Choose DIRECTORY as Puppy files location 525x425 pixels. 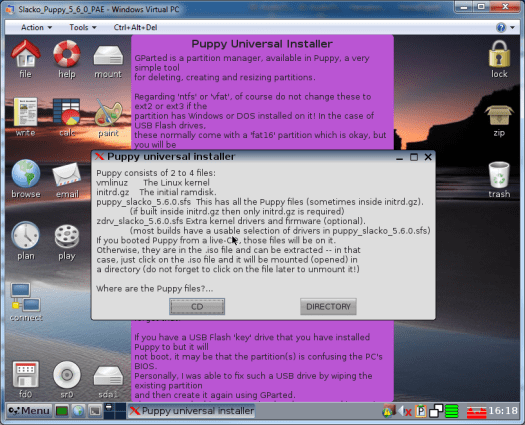(x=328, y=307)
